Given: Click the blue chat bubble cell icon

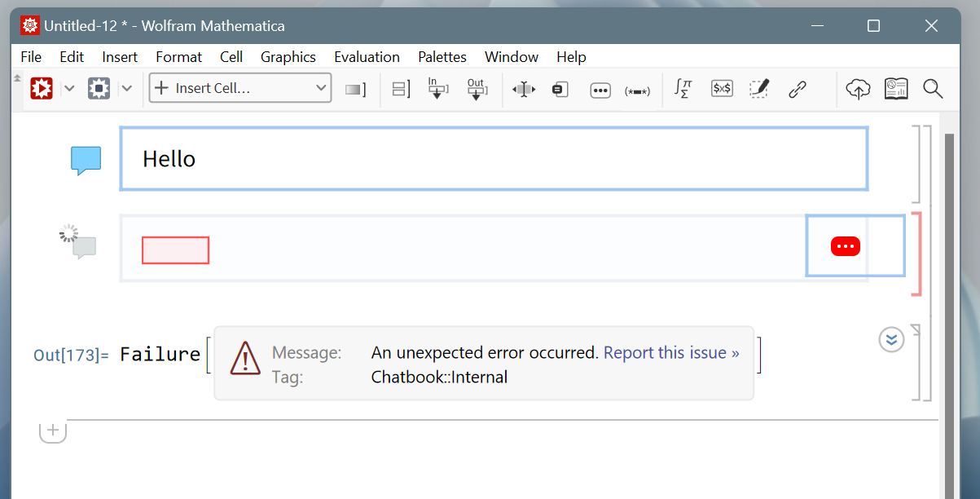Looking at the screenshot, I should pos(86,160).
